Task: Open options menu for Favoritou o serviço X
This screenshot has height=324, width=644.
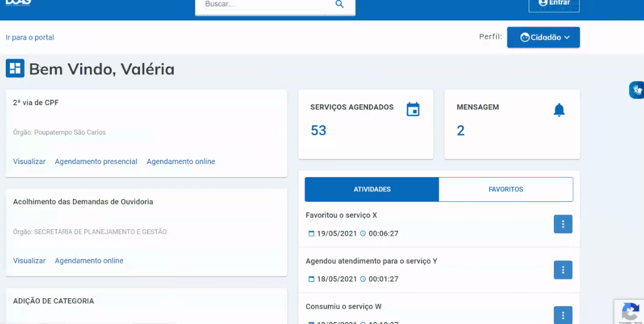Action: tap(563, 224)
